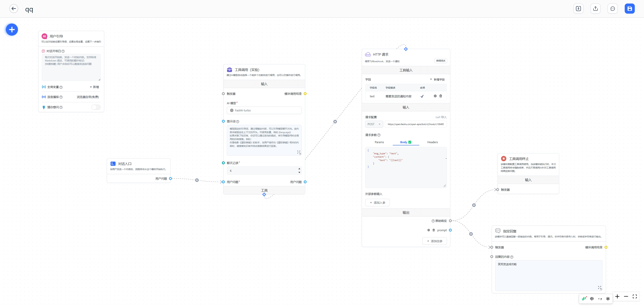Open the FastAI-turbo model selector
Screen dimensions: 644x306
coord(264,110)
